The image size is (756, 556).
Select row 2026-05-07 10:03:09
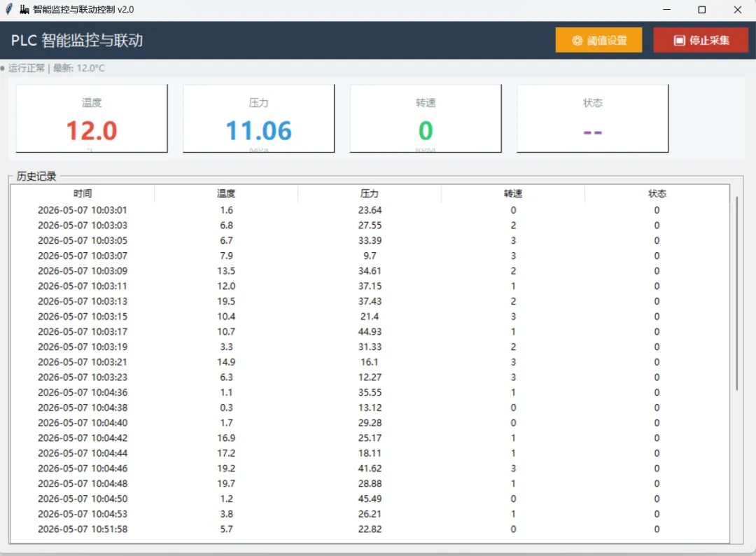pos(370,271)
